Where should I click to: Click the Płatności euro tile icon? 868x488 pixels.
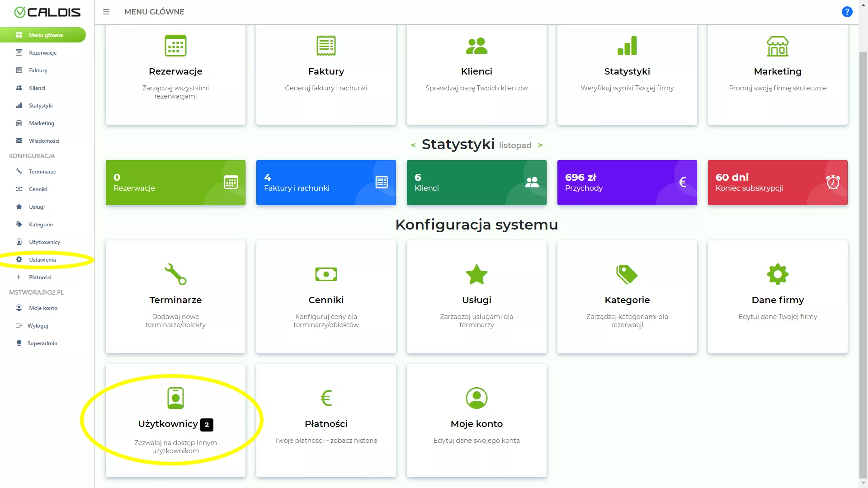(326, 398)
